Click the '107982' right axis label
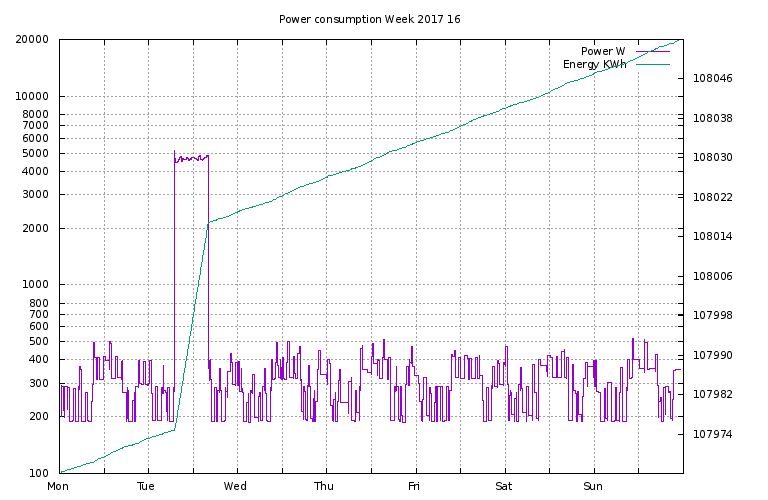Screen dimensions: 768x500 pos(713,394)
